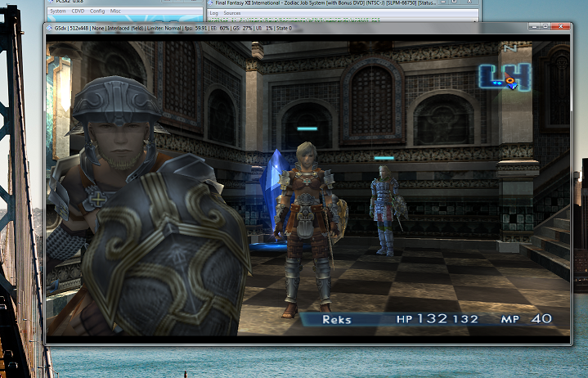
Task: Close the GSdx game window
Action: 561,26
